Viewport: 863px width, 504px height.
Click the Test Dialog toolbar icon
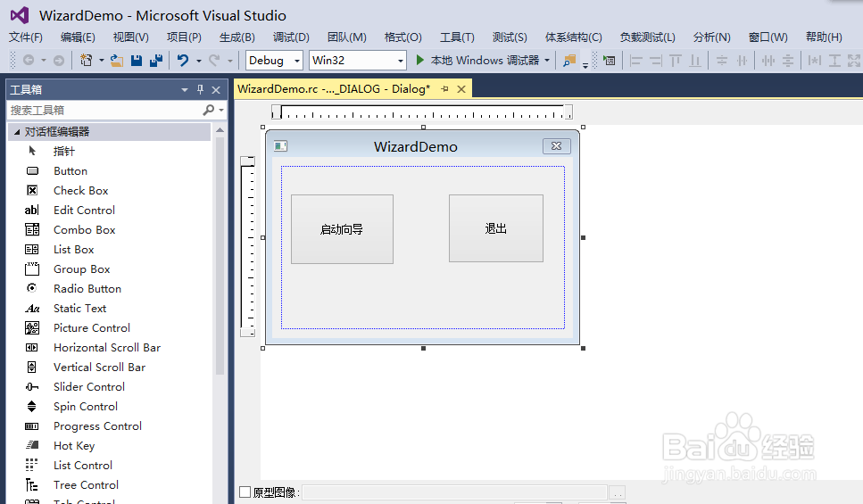point(610,60)
